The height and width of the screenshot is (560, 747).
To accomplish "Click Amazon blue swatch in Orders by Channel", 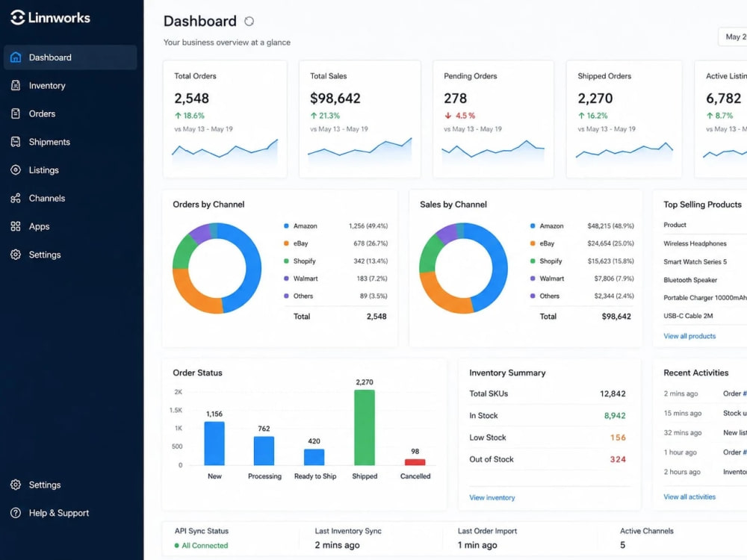I will [x=286, y=226].
